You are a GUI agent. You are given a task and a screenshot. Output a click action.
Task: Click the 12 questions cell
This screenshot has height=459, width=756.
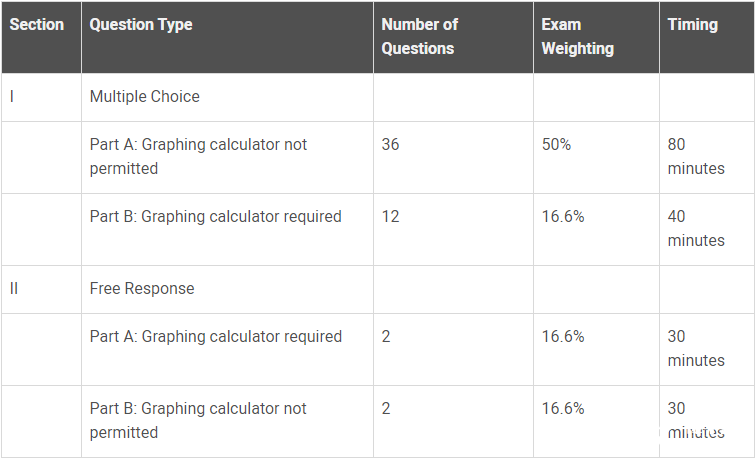pyautogui.click(x=390, y=217)
